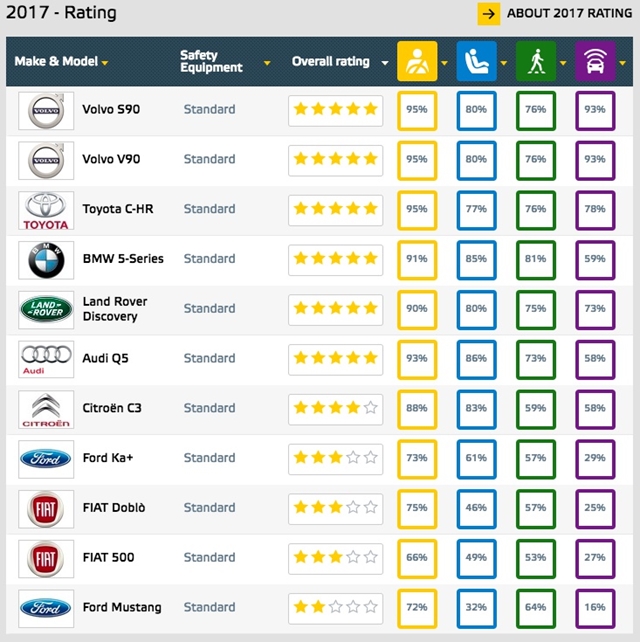Open the Volvo S90 model link
Image resolution: width=640 pixels, height=642 pixels.
tap(111, 109)
